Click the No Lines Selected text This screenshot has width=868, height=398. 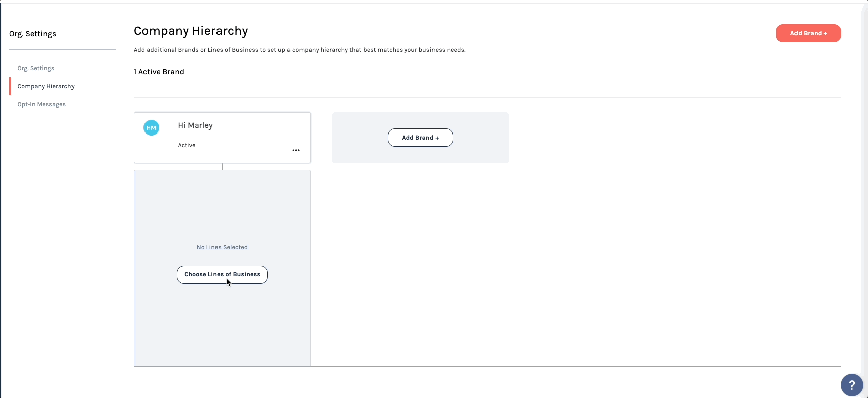pyautogui.click(x=222, y=247)
